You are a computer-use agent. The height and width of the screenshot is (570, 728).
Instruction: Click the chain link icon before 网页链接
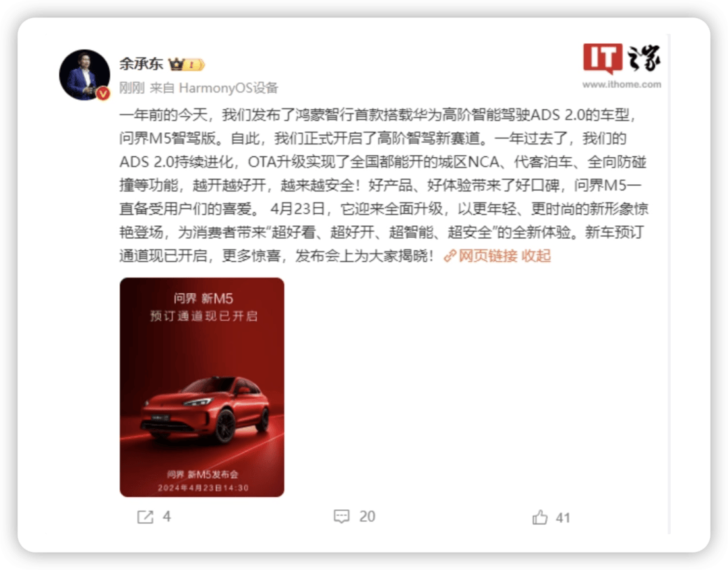tap(450, 256)
